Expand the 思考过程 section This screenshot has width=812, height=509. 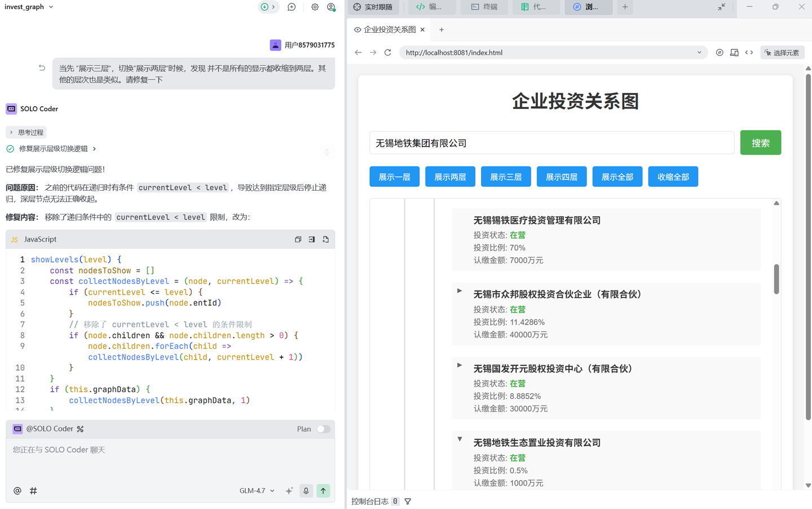tap(26, 133)
